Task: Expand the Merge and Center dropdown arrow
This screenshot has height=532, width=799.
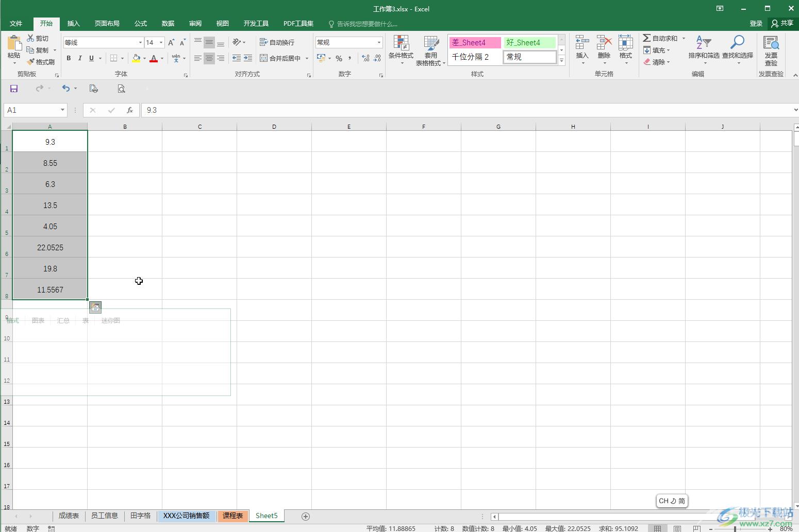Action: tap(307, 58)
